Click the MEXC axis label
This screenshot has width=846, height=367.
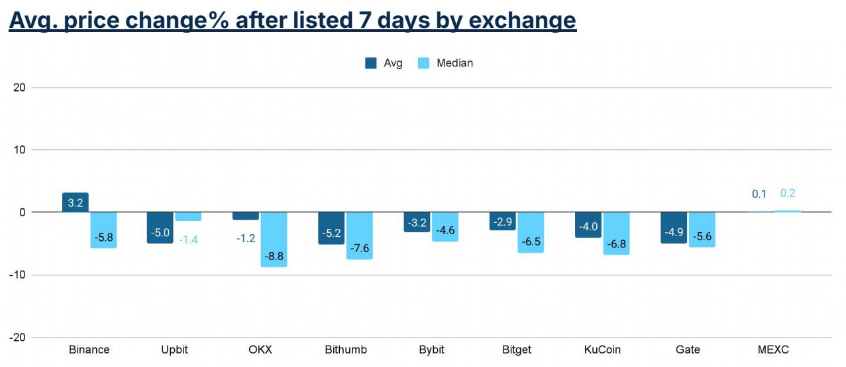pyautogui.click(x=773, y=350)
